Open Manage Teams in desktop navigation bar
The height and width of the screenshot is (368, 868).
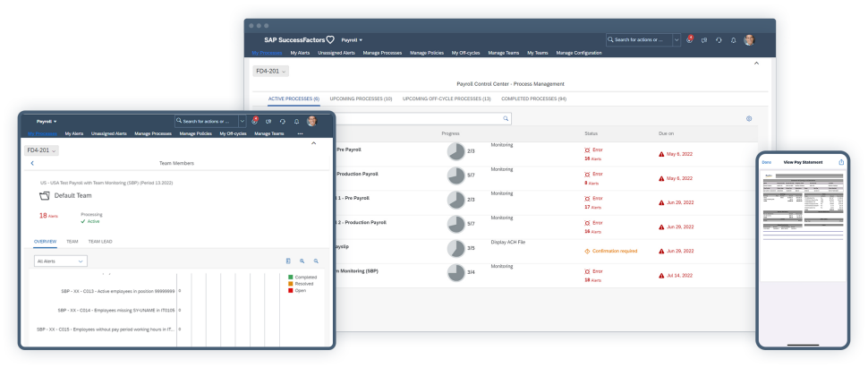tap(503, 53)
